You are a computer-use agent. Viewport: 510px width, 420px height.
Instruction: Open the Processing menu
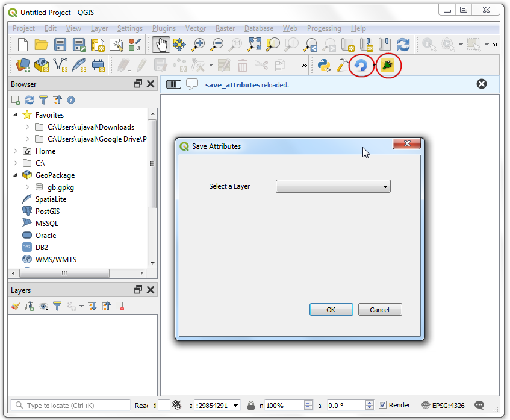[324, 28]
